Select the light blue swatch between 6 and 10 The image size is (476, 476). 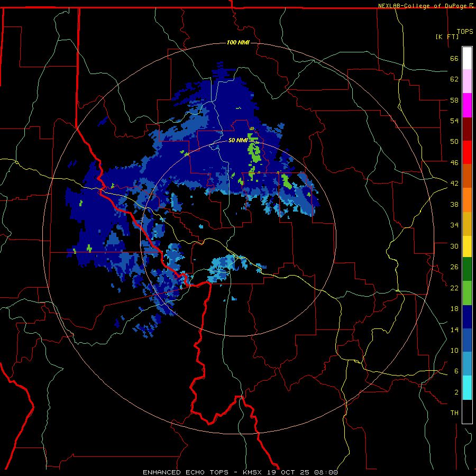coord(467,364)
